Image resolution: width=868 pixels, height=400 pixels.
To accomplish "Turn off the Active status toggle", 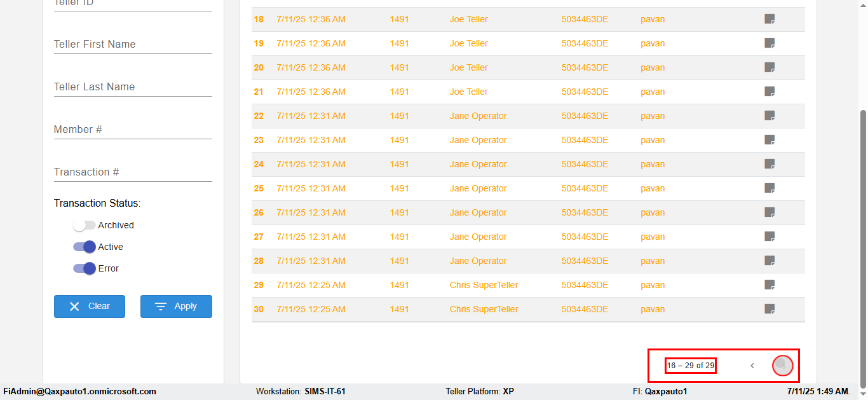I will coord(85,247).
